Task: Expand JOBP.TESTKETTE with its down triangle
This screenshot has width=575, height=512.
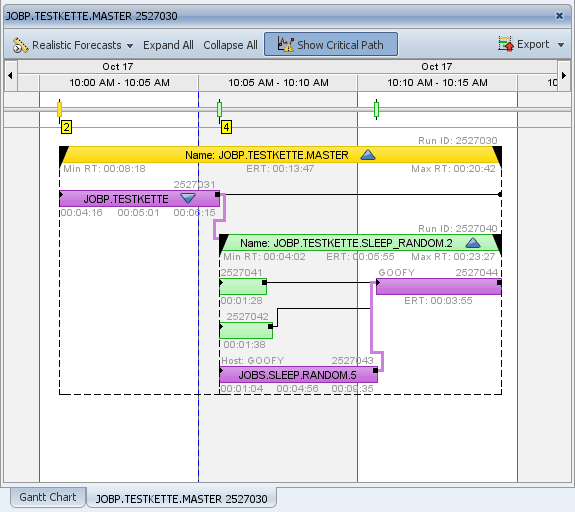Action: pyautogui.click(x=188, y=198)
